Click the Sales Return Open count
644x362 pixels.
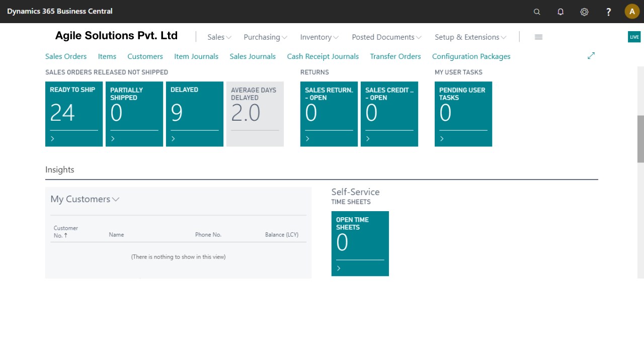point(311,113)
